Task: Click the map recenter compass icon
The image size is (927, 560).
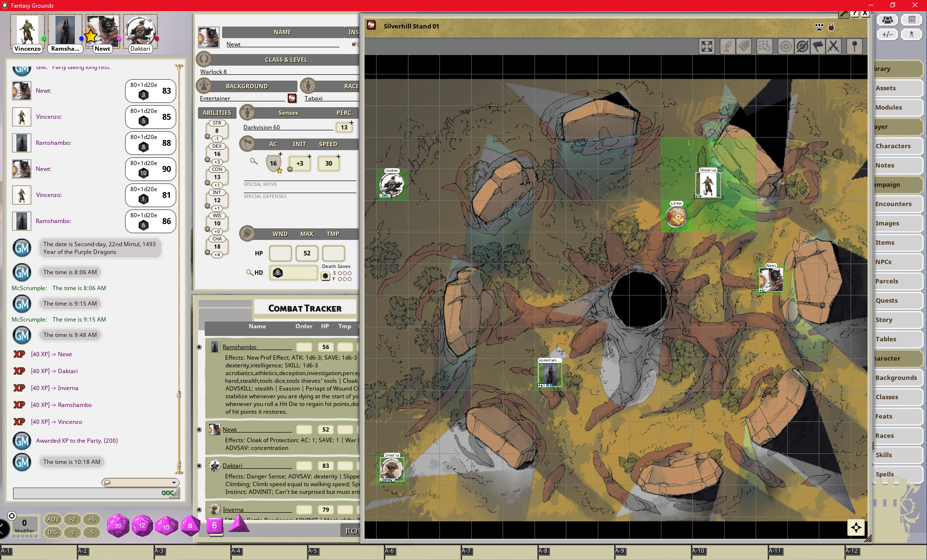Action: tap(856, 527)
